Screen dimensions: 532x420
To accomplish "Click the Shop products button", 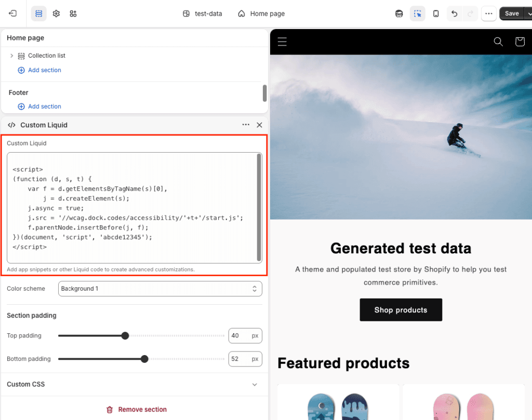I will [x=401, y=310].
